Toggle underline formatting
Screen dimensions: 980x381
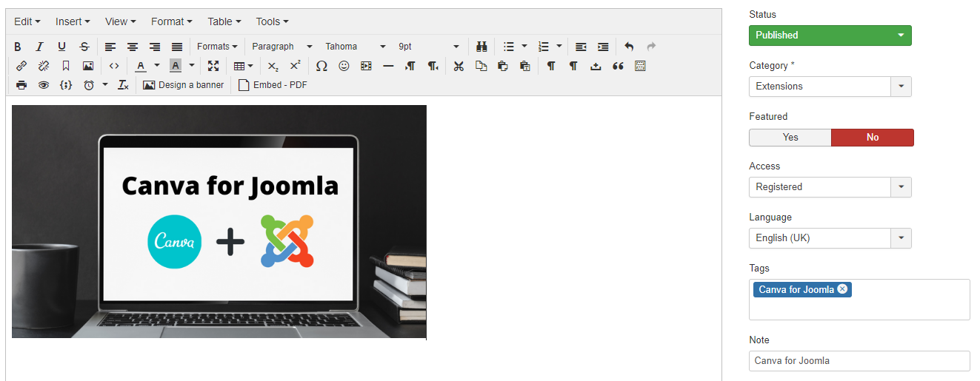tap(61, 47)
